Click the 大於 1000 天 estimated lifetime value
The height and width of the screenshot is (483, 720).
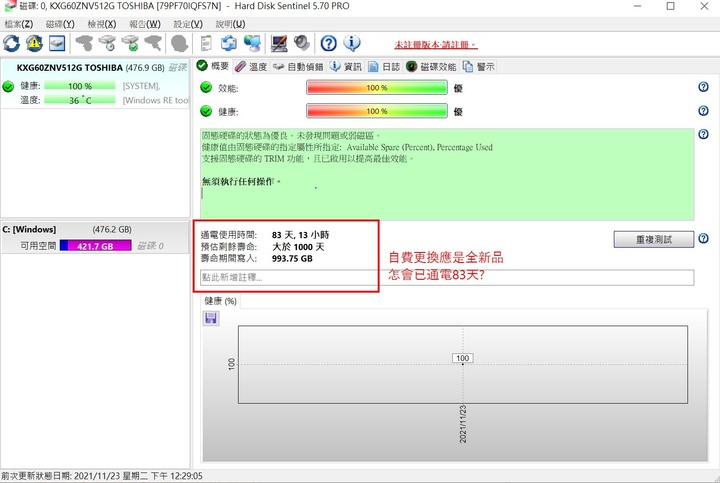298,247
